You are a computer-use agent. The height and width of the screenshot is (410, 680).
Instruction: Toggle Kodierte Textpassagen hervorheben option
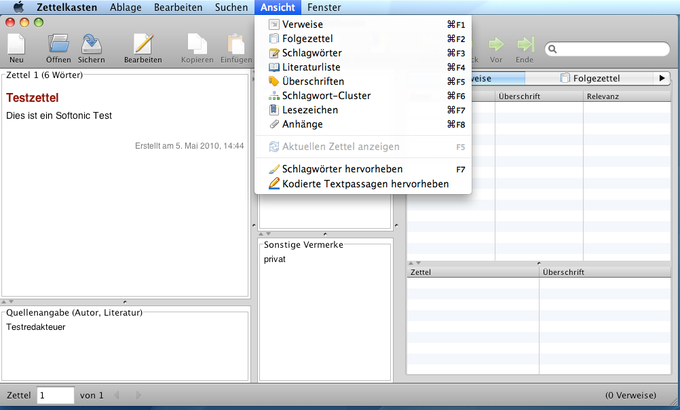(x=363, y=184)
